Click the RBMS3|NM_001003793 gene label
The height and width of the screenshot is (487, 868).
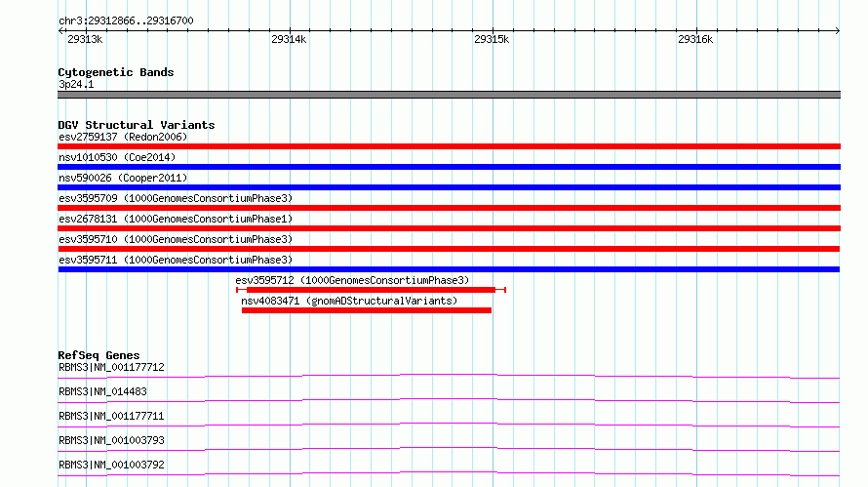click(x=111, y=440)
